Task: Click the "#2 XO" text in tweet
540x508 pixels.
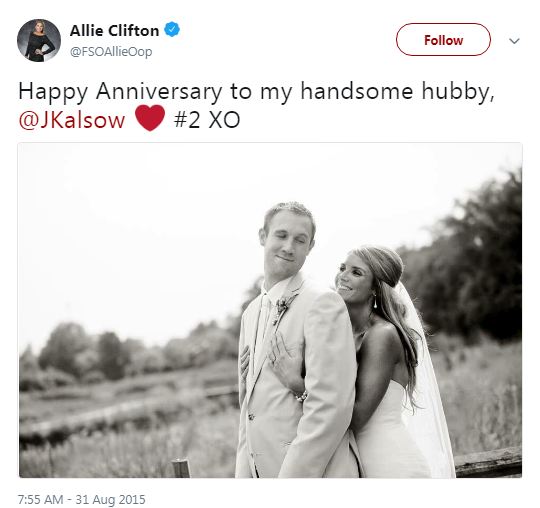Action: click(x=207, y=120)
